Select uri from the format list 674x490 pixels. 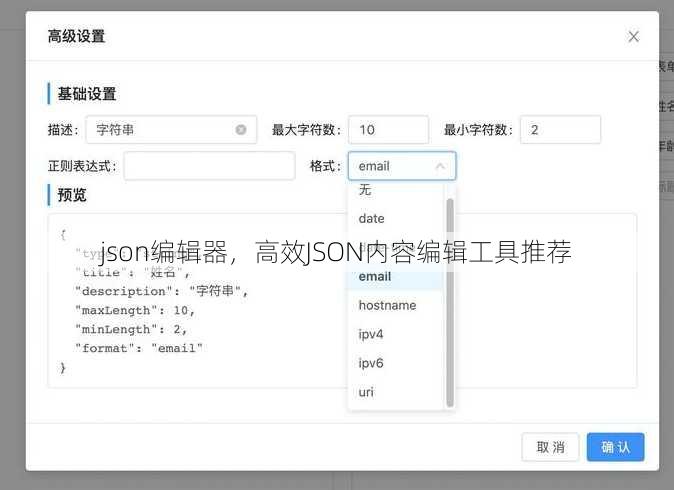pos(395,392)
